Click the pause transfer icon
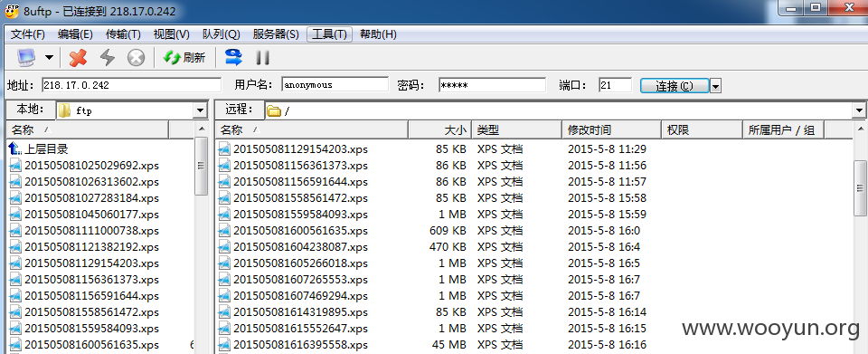This screenshot has height=354, width=868. click(x=262, y=58)
